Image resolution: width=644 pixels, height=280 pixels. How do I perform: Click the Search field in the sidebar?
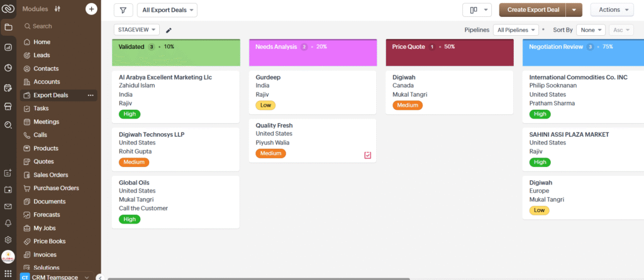coord(57,26)
